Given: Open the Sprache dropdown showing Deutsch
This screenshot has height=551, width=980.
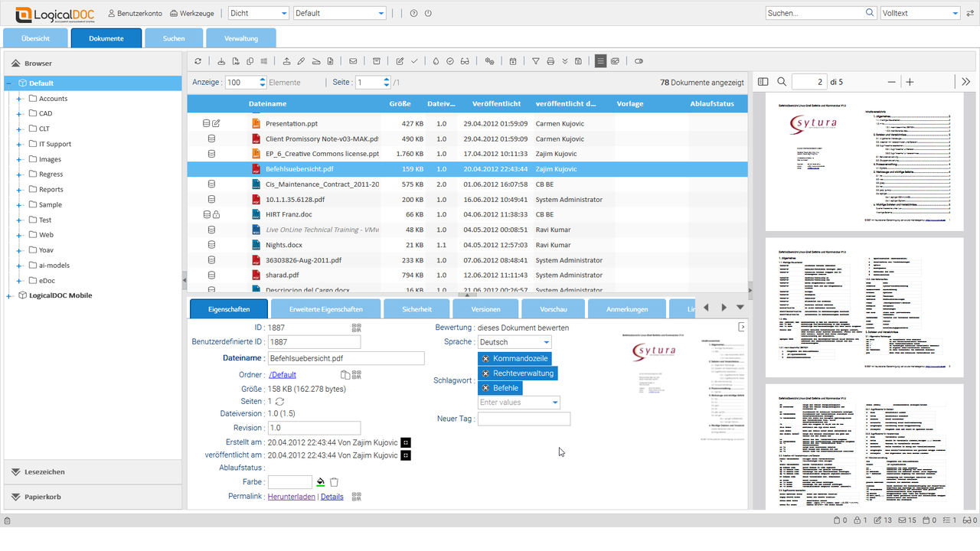Looking at the screenshot, I should point(546,342).
